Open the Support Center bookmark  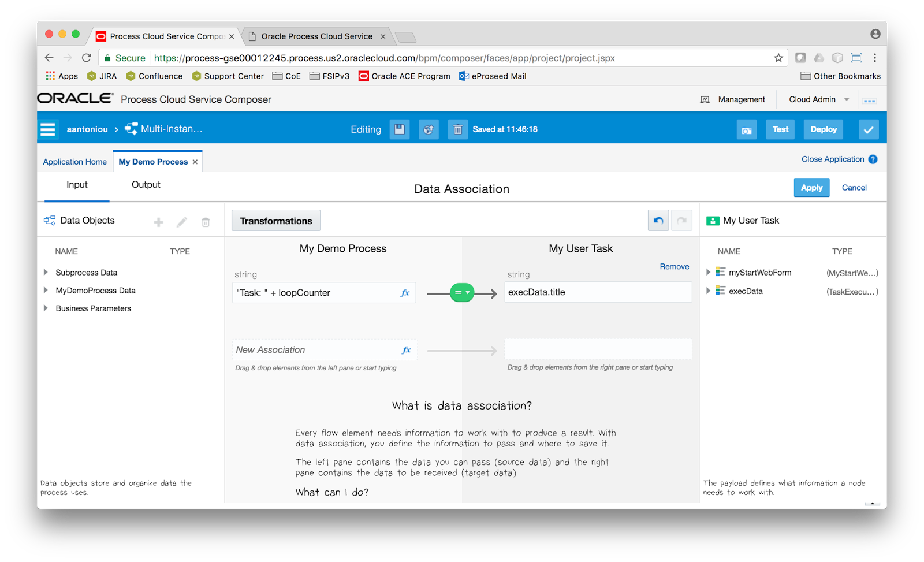(228, 76)
